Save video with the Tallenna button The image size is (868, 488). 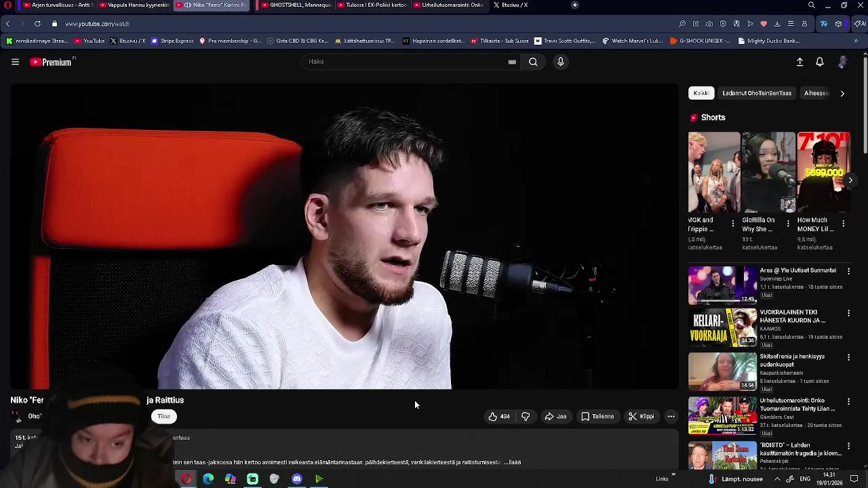[597, 417]
